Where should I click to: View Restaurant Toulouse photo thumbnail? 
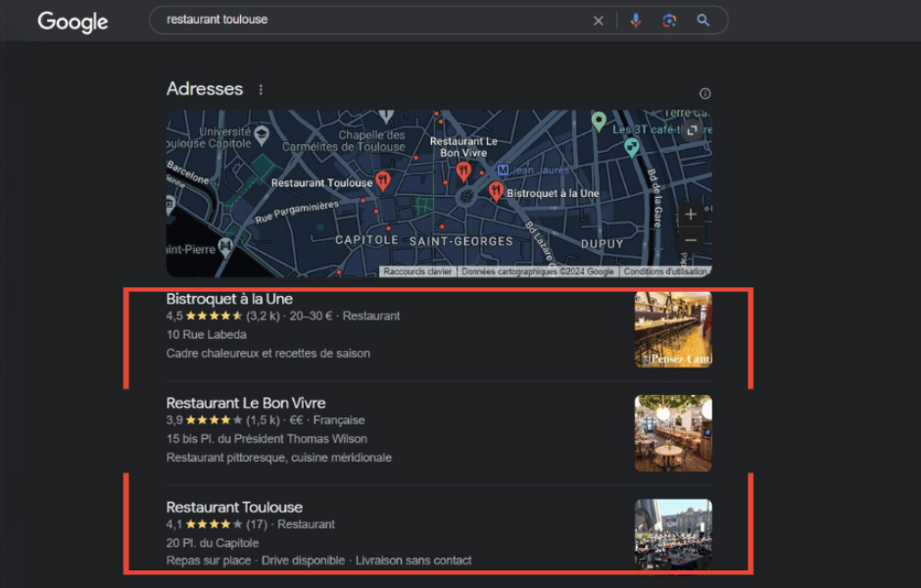pos(673,534)
